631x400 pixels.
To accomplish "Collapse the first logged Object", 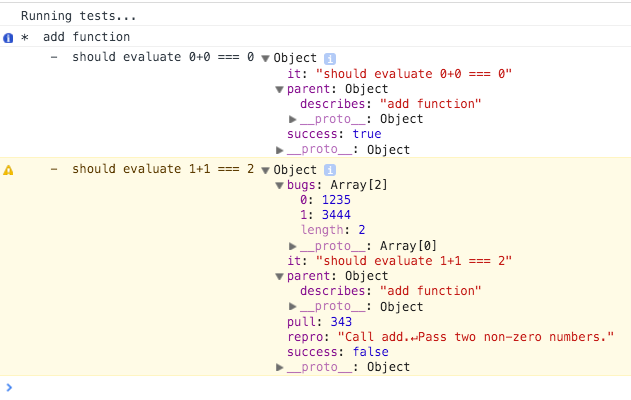I will [x=265, y=58].
